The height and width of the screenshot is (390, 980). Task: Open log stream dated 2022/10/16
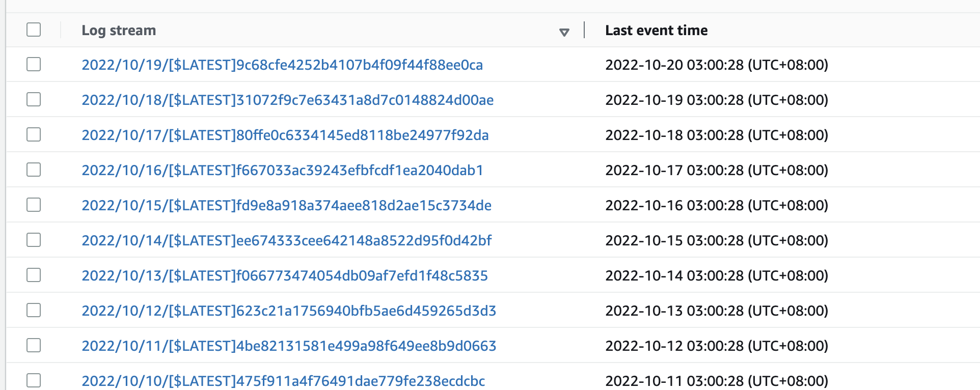282,171
